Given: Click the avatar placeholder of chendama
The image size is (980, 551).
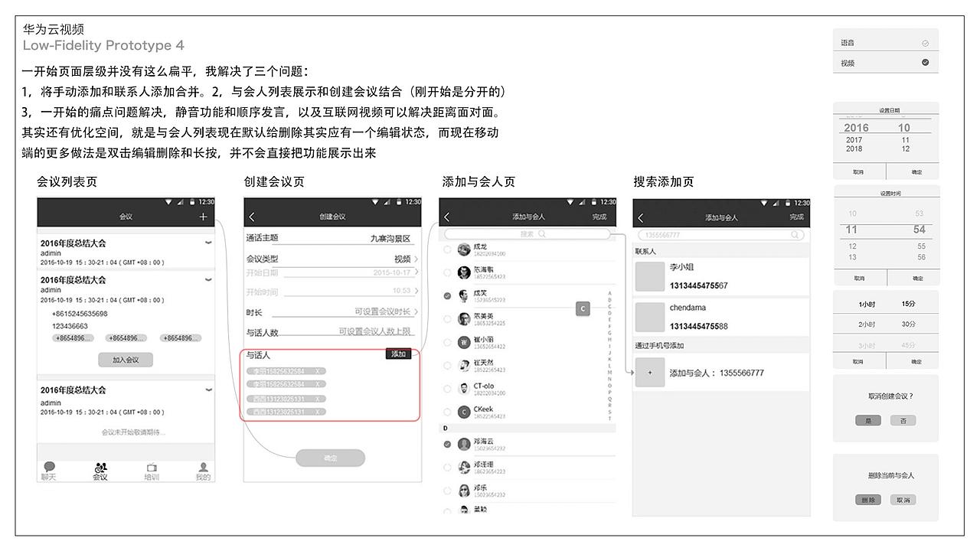Looking at the screenshot, I should click(650, 317).
